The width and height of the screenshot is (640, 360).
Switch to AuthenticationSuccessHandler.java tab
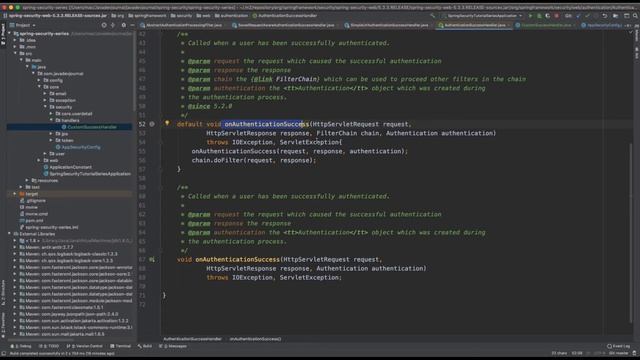(473, 25)
